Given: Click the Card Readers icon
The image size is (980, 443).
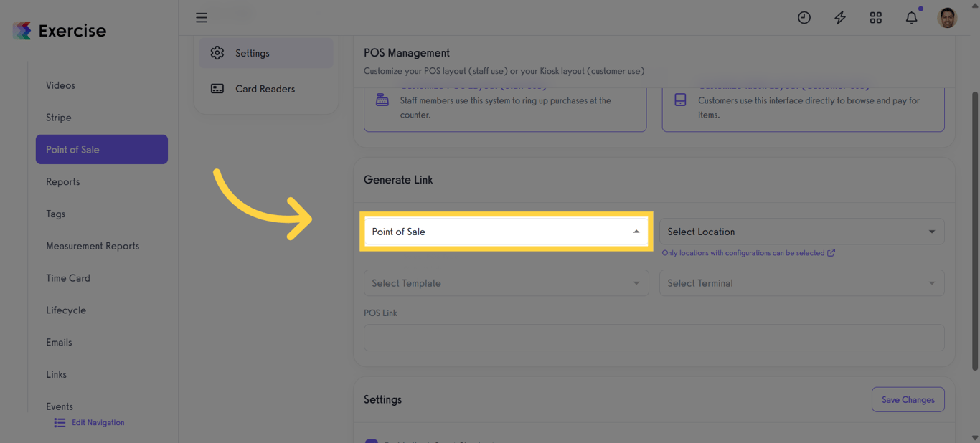Looking at the screenshot, I should pyautogui.click(x=217, y=89).
